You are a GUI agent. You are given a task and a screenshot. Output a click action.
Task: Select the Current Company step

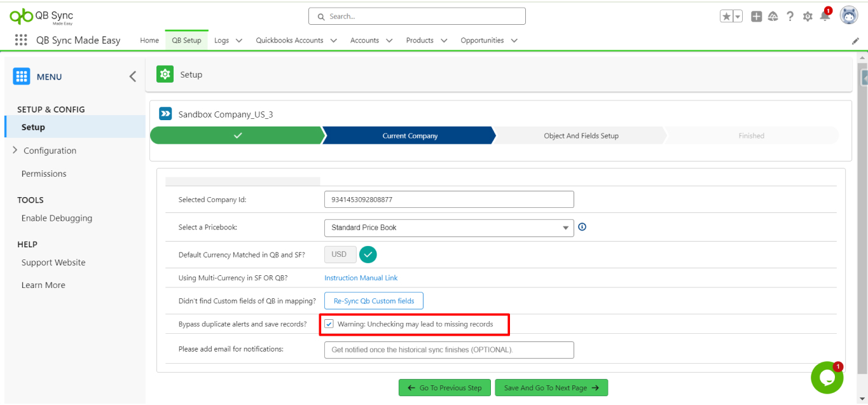pyautogui.click(x=410, y=135)
